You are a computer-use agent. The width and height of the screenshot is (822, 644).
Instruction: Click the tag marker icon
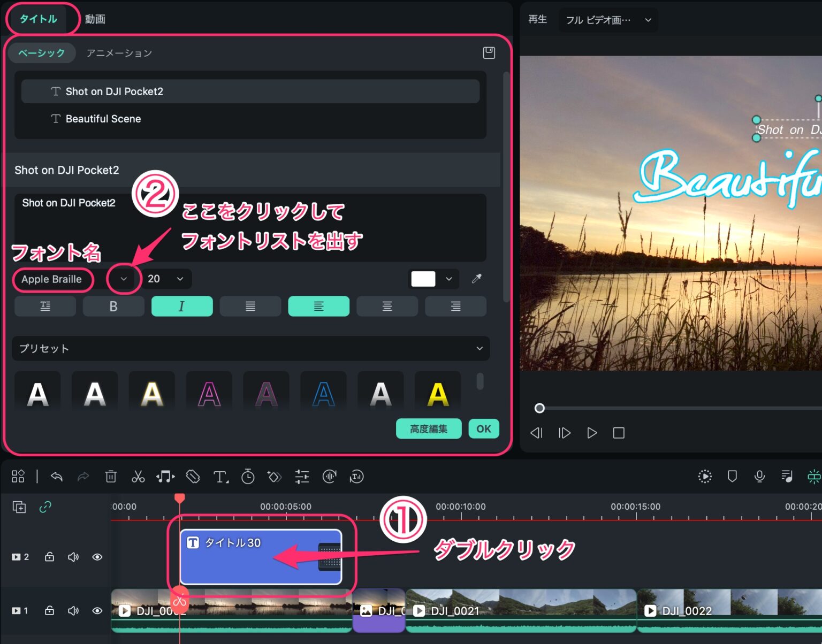(x=193, y=476)
